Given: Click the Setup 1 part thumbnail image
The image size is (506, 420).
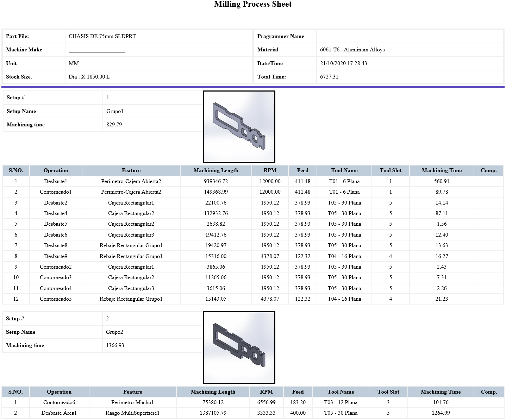Looking at the screenshot, I should pos(239,127).
